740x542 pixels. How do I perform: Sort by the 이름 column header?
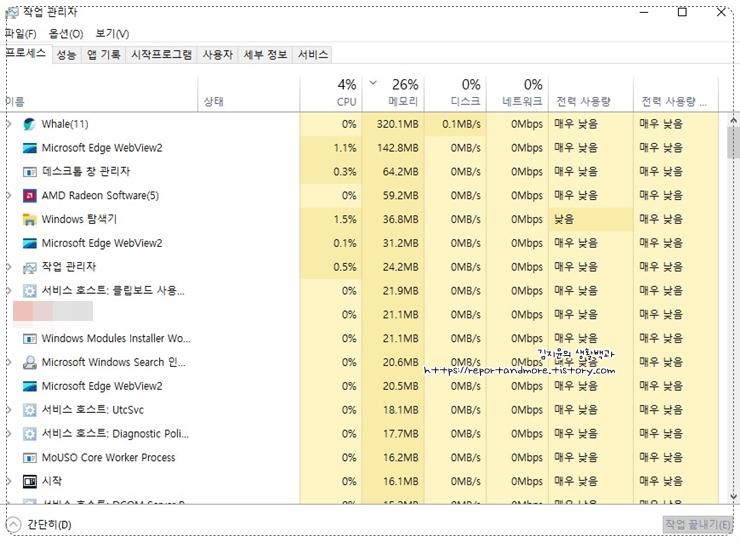[101, 93]
